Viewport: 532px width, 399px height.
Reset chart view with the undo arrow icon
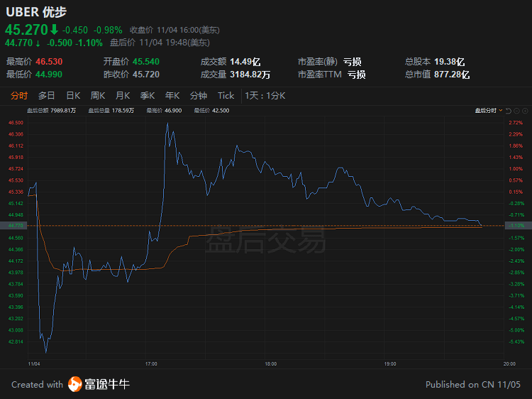click(509, 111)
